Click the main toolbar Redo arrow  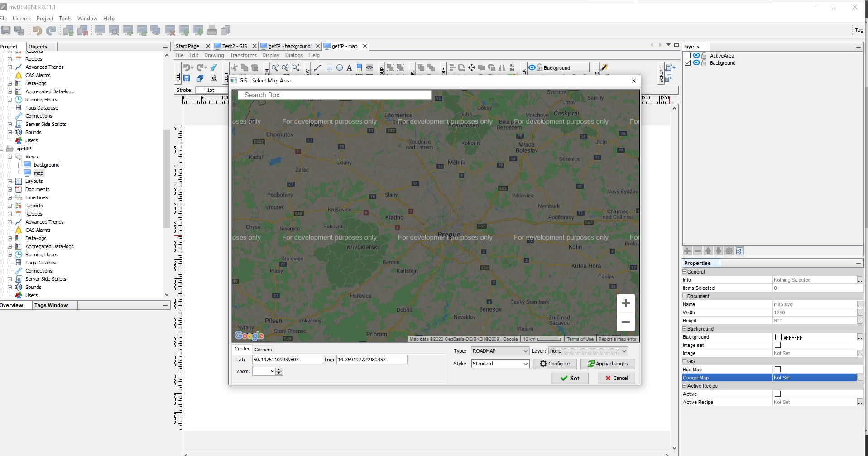[x=51, y=30]
